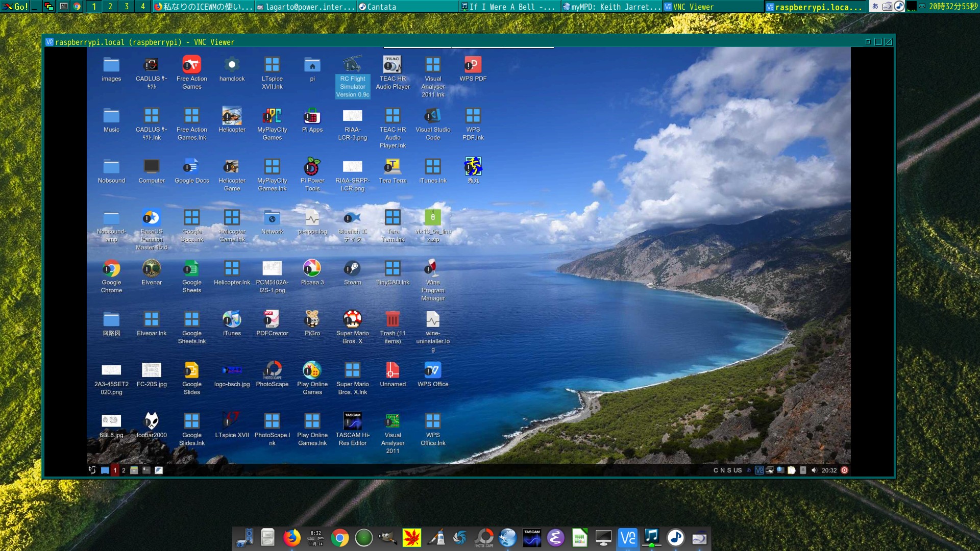The width and height of the screenshot is (980, 551).
Task: Launch Google Chrome from the dock
Action: [x=339, y=537]
